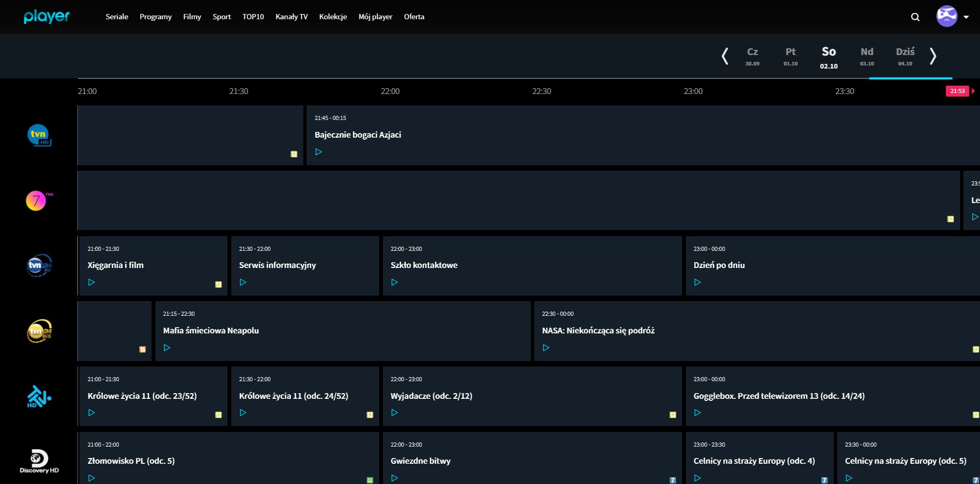Open the Kanały TV menu
This screenshot has height=484, width=980.
click(x=292, y=17)
